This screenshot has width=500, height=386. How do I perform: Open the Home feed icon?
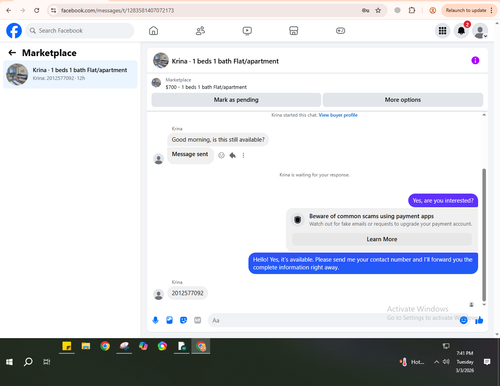click(x=153, y=31)
